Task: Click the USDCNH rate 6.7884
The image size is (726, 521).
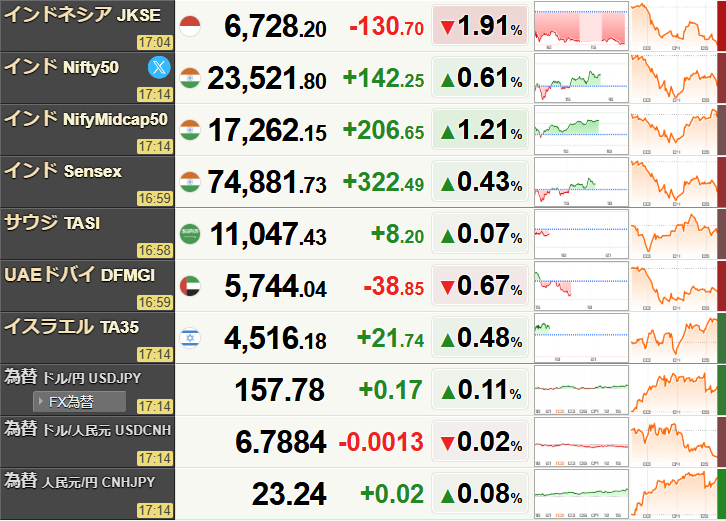Action: (281, 442)
